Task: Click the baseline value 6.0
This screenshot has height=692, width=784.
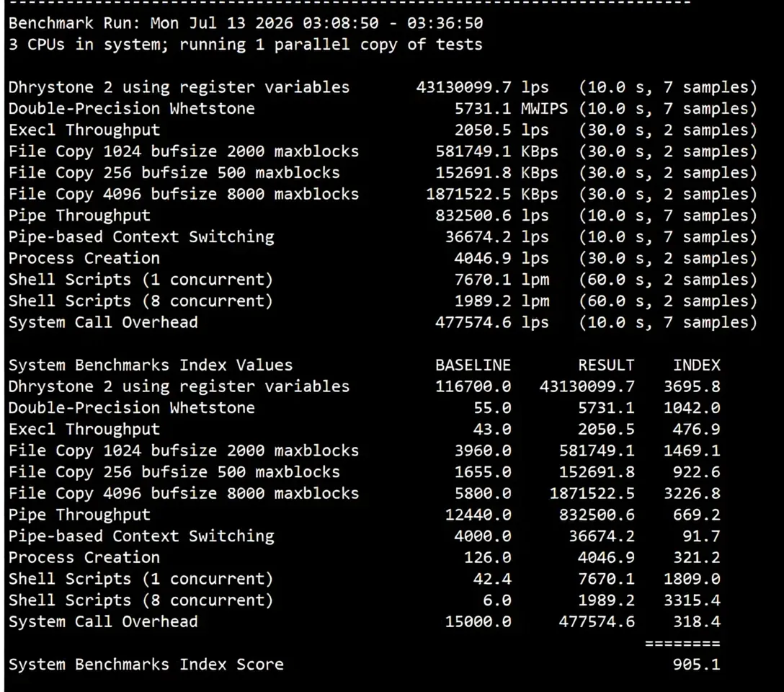Action: point(497,600)
